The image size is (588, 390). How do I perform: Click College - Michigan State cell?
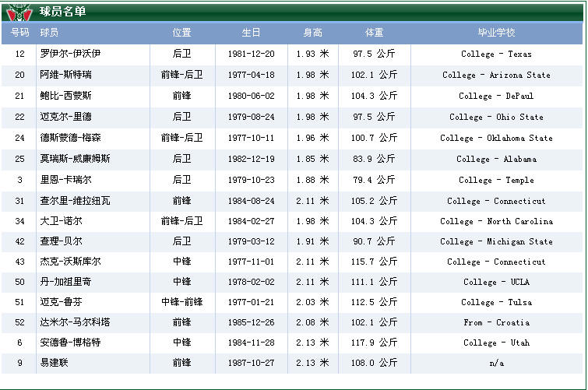coord(497,241)
